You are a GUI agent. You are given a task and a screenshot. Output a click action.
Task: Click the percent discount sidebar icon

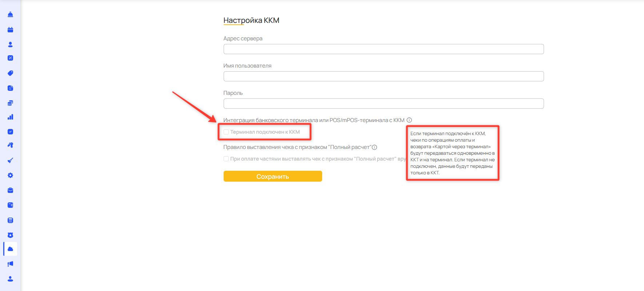click(x=10, y=58)
